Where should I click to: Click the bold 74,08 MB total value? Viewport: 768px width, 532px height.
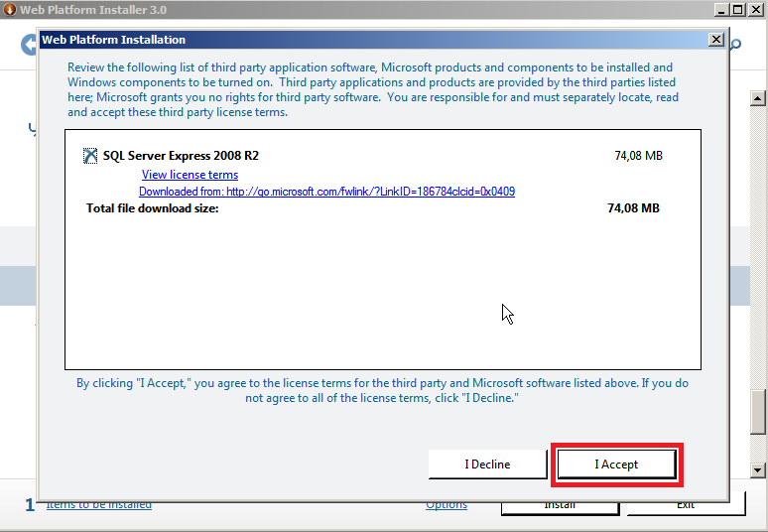click(633, 208)
